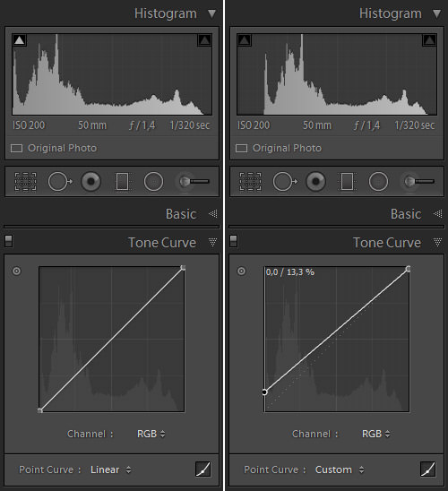Activate targeted adjustment tool in right Tone Curve
This screenshot has height=491, width=448.
click(241, 271)
